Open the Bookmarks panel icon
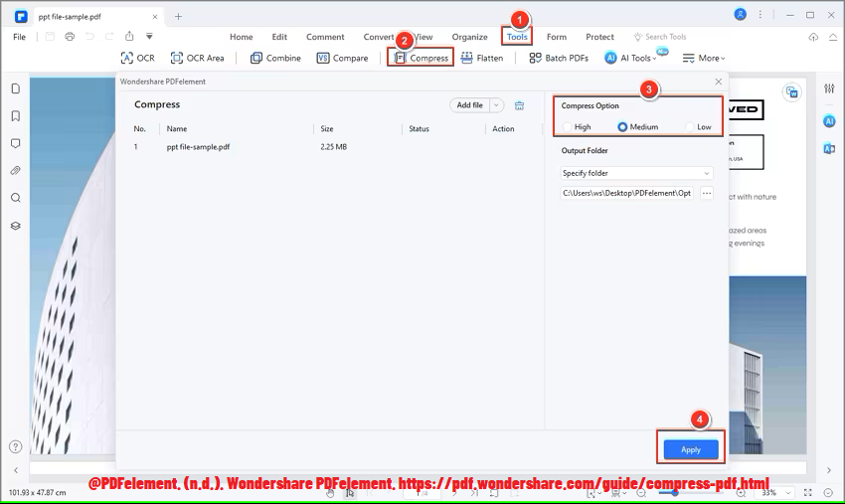845x504 pixels. click(16, 116)
